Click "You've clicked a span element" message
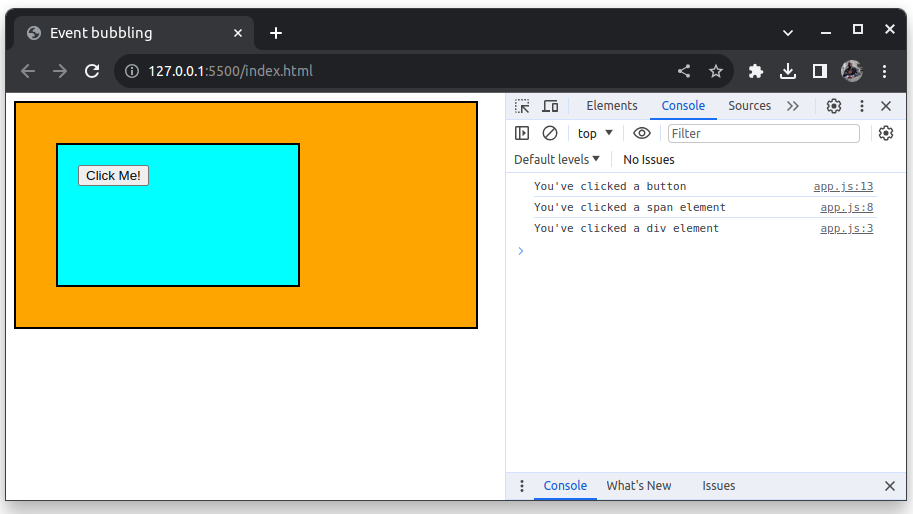Viewport: 913px width, 514px height. click(630, 207)
